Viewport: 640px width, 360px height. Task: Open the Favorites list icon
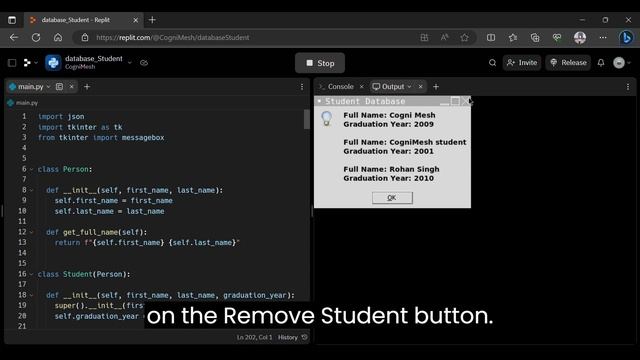(513, 38)
